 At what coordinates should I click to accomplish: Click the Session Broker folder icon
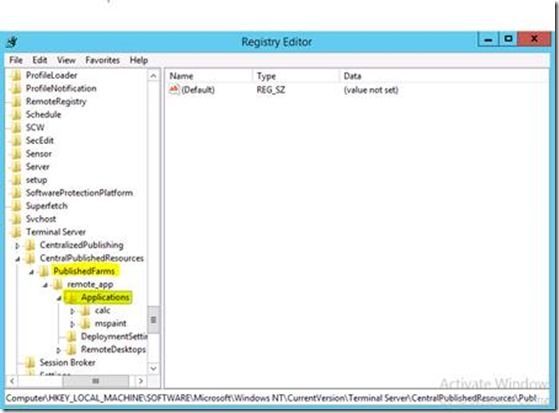[x=31, y=363]
